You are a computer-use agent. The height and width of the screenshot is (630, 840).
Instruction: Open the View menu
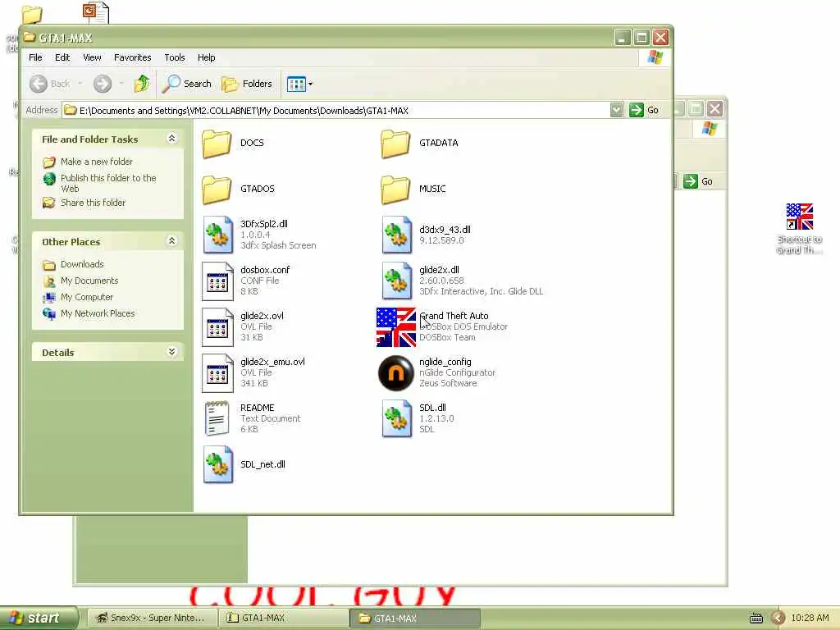point(92,57)
